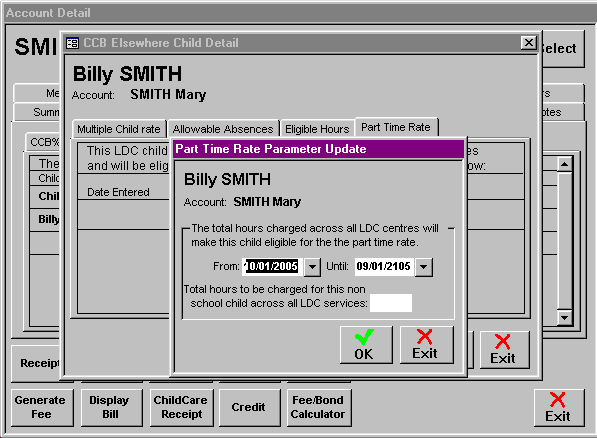Click Exit in Part Time Rate dialog
Viewport: 597px width, 438px height.
(x=426, y=345)
